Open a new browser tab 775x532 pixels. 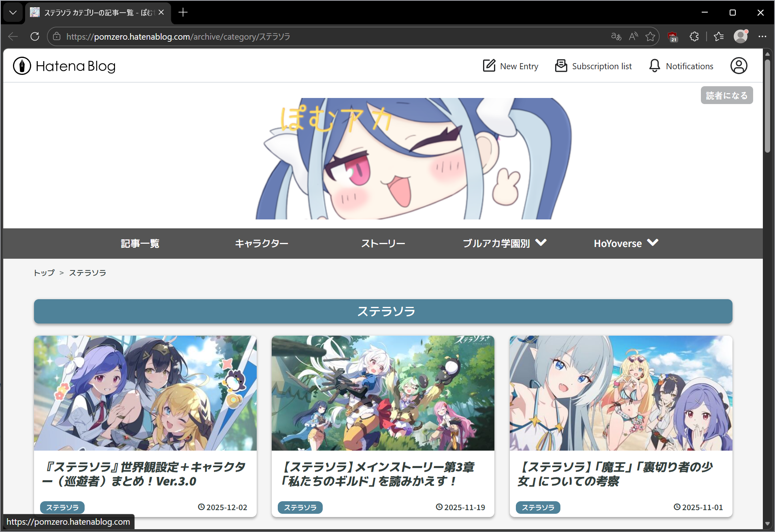pos(183,13)
